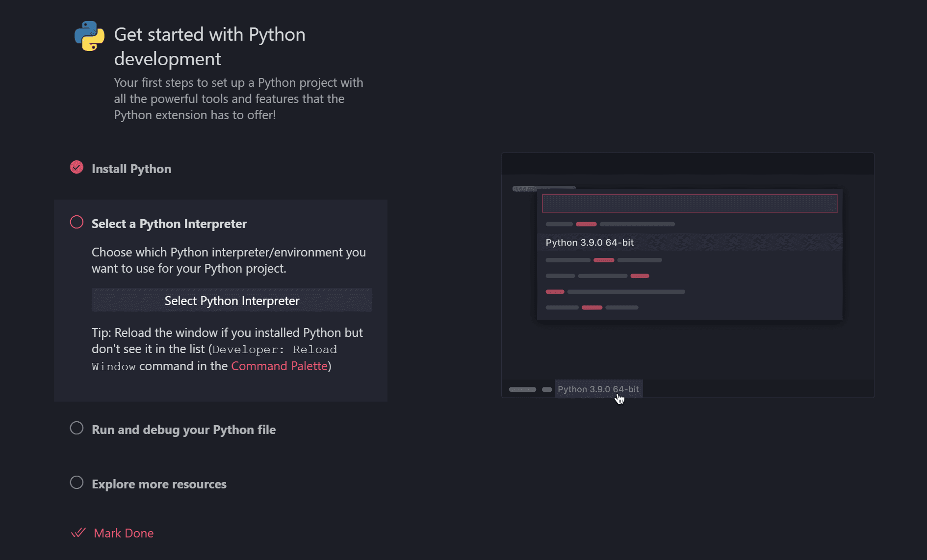Click the Install Python step heading text
927x560 pixels.
pyautogui.click(x=131, y=169)
